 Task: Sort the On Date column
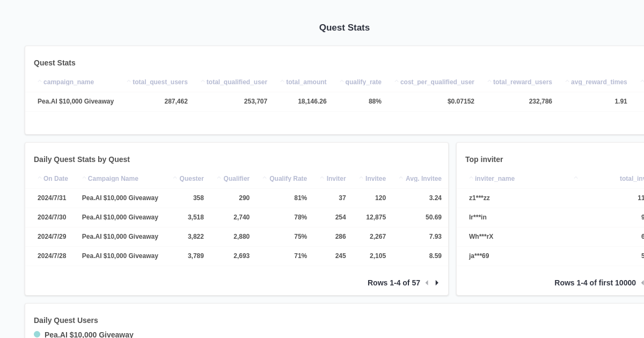[56, 179]
